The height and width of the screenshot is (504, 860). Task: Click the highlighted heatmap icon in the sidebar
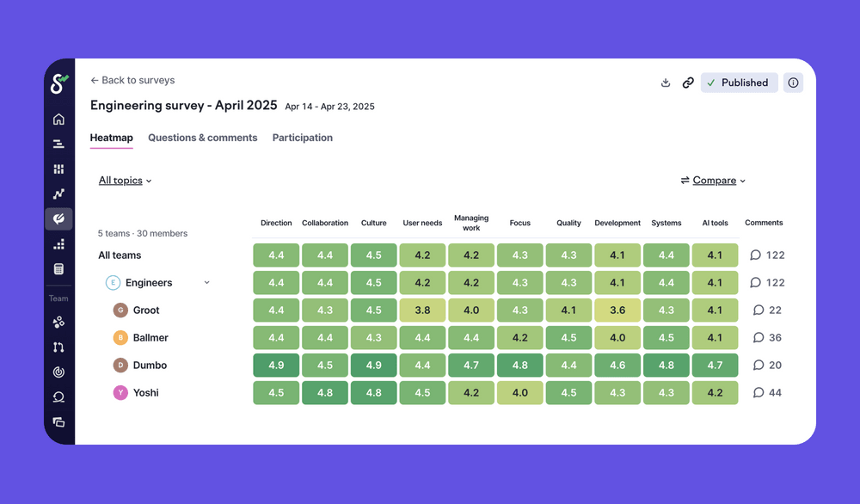pos(58,218)
